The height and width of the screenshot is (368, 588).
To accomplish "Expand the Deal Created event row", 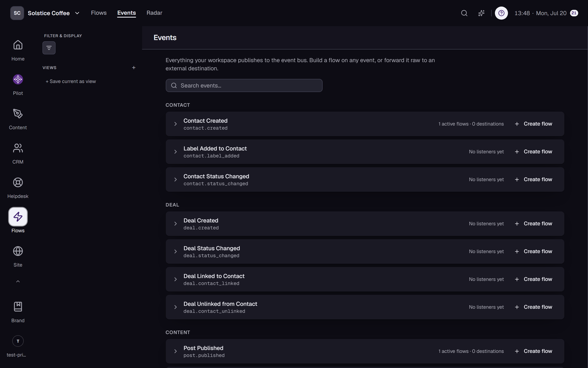I will 175,224.
